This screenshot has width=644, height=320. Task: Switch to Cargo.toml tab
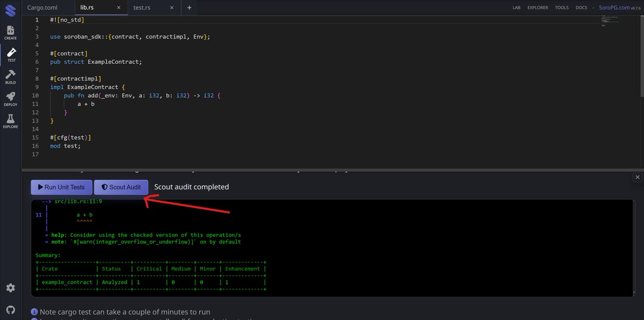(x=41, y=8)
